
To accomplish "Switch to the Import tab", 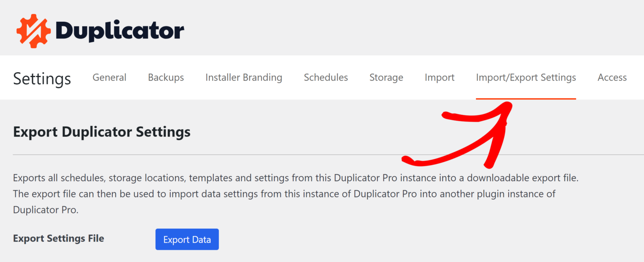I will [x=439, y=78].
